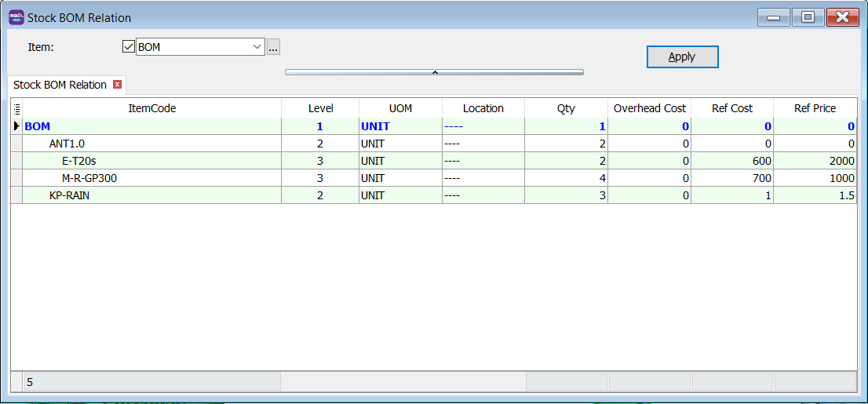Collapse the filter panel using chevron bar
This screenshot has height=404, width=868.
(434, 72)
